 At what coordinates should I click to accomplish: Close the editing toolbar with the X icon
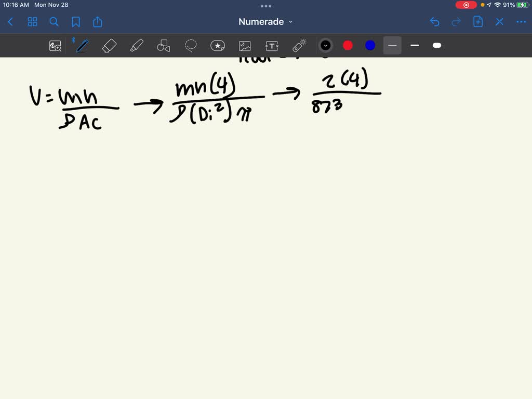(499, 22)
